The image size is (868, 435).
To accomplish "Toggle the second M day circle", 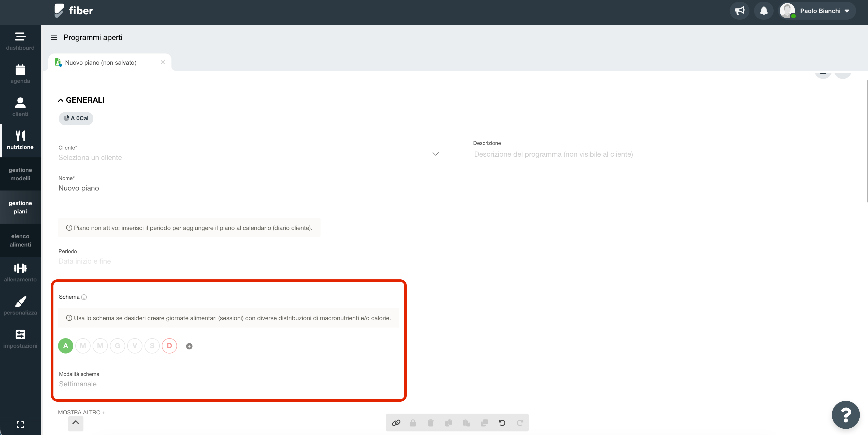I will click(x=100, y=346).
